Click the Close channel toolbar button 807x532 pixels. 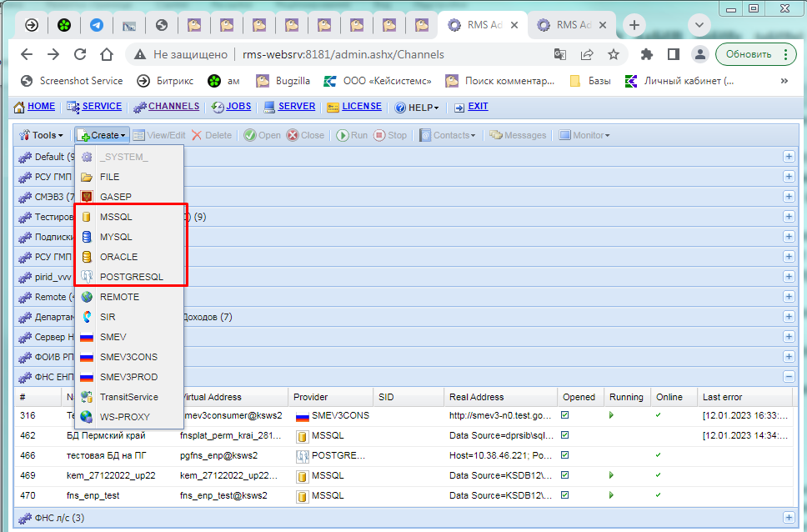click(x=306, y=135)
